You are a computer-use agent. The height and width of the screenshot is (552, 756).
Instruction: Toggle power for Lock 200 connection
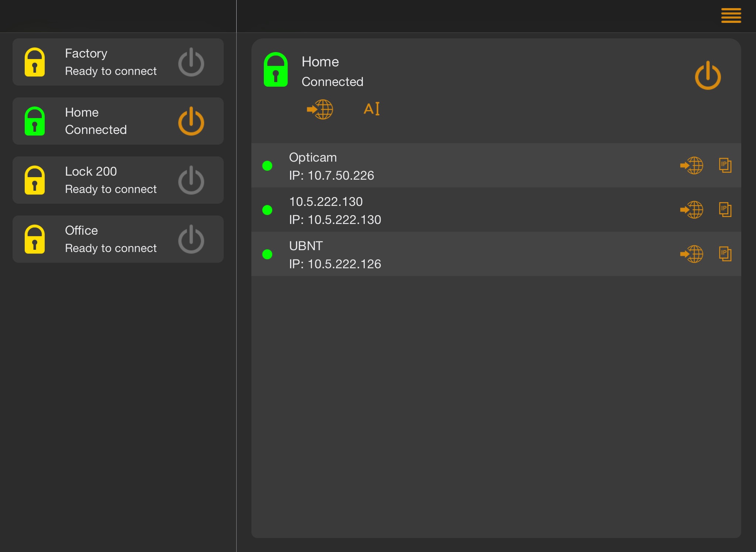(191, 180)
